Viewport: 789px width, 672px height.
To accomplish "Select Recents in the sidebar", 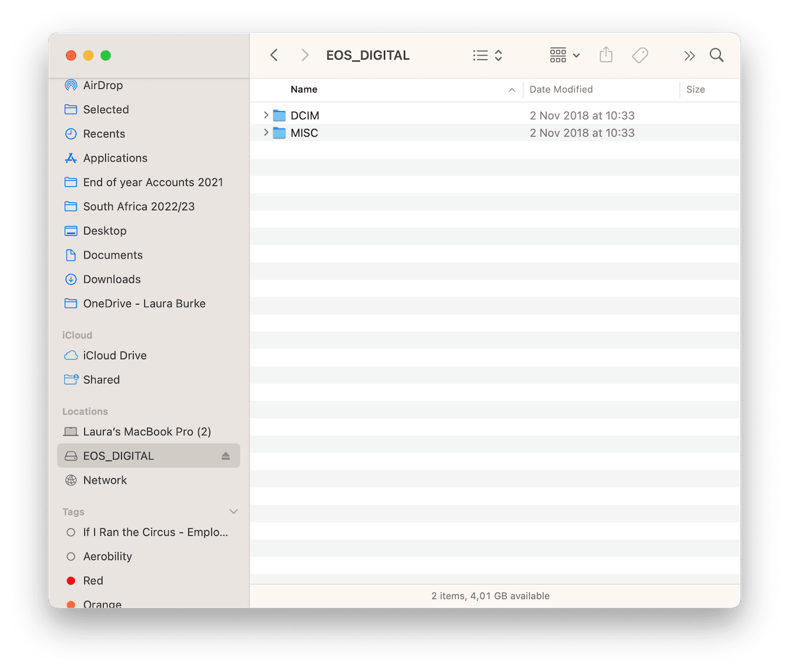I will pos(104,134).
